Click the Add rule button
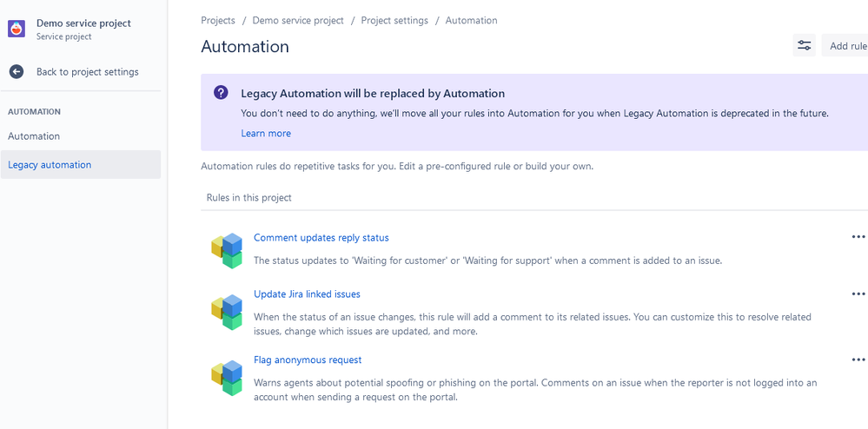Screen dimensions: 868x429 847,46
